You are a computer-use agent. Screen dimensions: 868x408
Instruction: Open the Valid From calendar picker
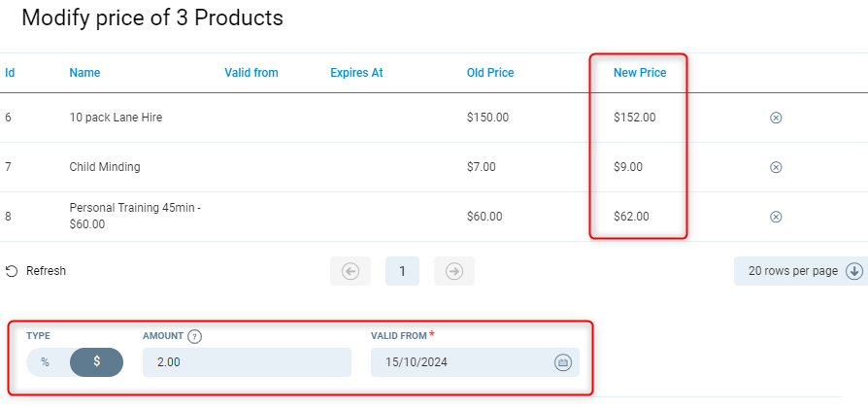[562, 362]
